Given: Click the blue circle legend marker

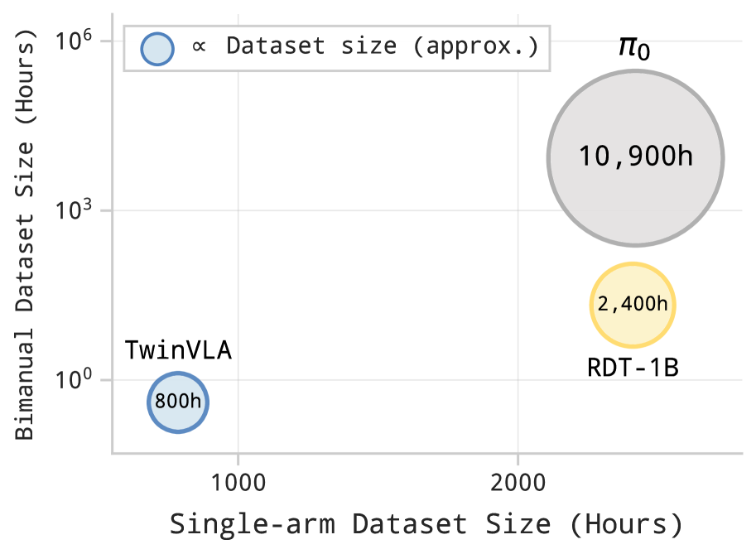Looking at the screenshot, I should 157,48.
